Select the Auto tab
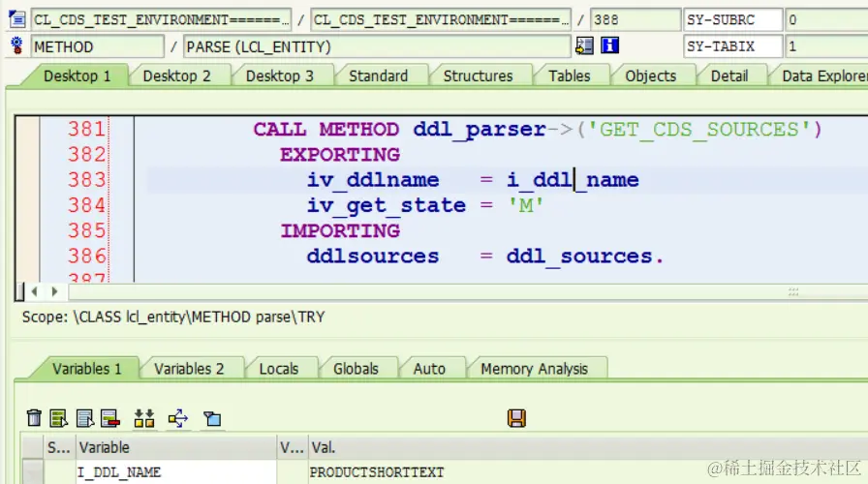This screenshot has height=484, width=868. (429, 369)
